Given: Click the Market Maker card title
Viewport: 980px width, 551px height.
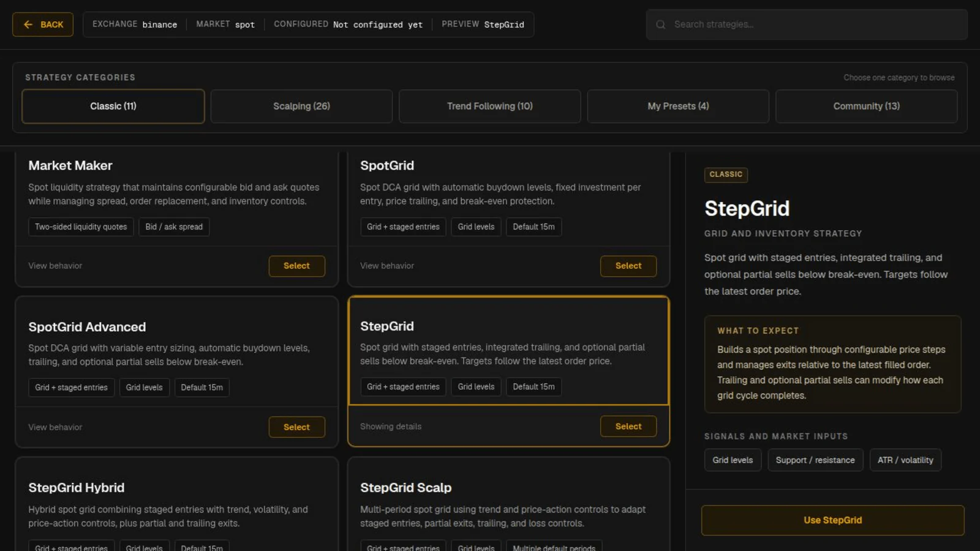Looking at the screenshot, I should tap(70, 165).
